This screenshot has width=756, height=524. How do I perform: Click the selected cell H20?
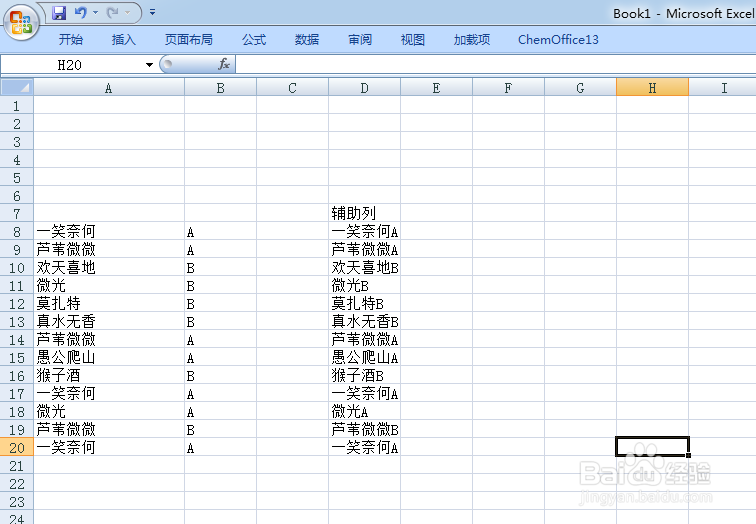point(652,447)
